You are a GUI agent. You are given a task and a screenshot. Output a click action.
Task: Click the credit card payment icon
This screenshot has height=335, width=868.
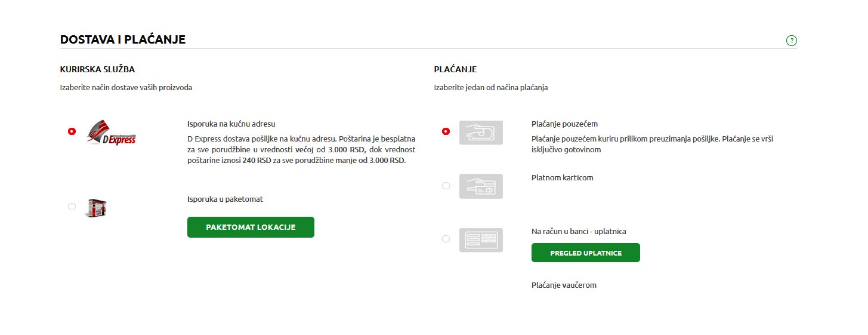click(481, 186)
